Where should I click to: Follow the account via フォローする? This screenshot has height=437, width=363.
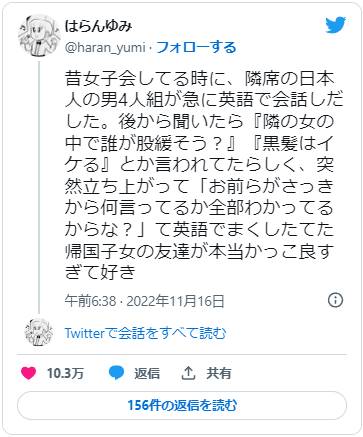click(x=196, y=48)
